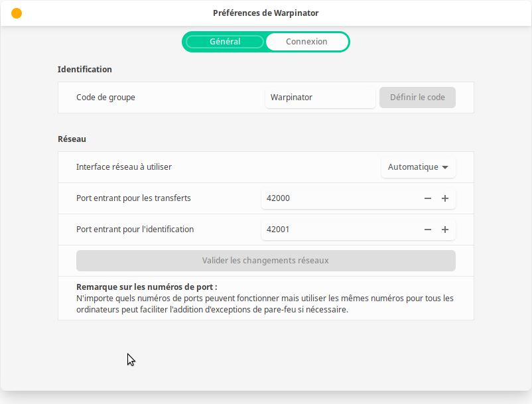The image size is (532, 404).
Task: Click the Port entrant pour l'identification label
Action: [135, 230]
